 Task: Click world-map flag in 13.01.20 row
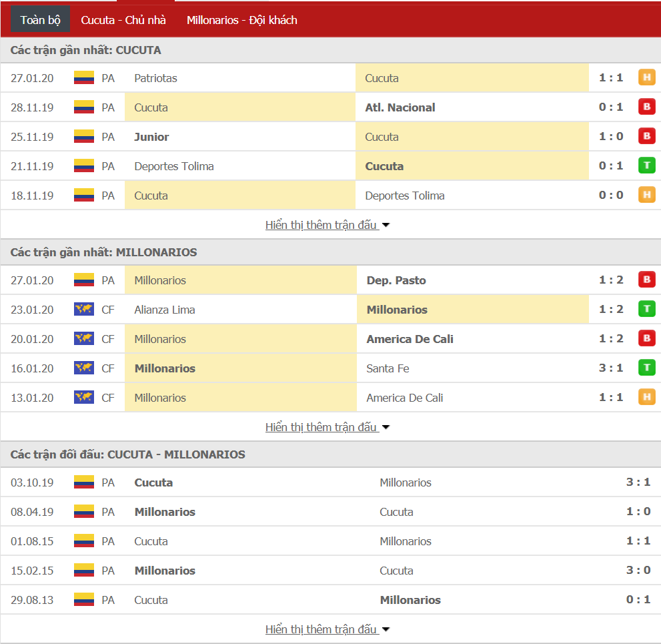84,397
